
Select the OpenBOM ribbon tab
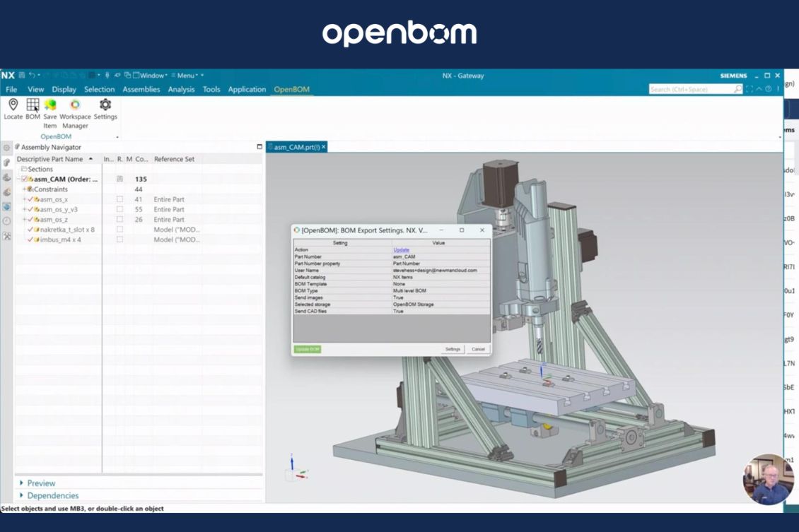291,89
